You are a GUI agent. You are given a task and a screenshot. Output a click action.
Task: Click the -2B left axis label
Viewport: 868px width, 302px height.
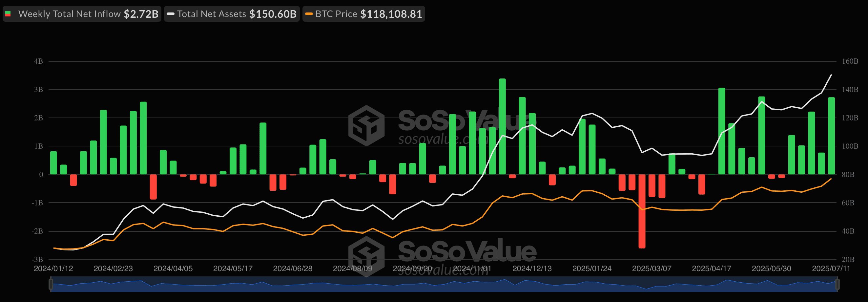click(x=37, y=231)
